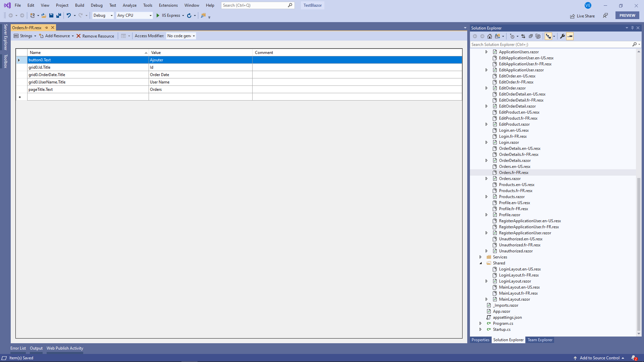
Task: Open the Access Modifier dropdown
Action: [x=181, y=36]
